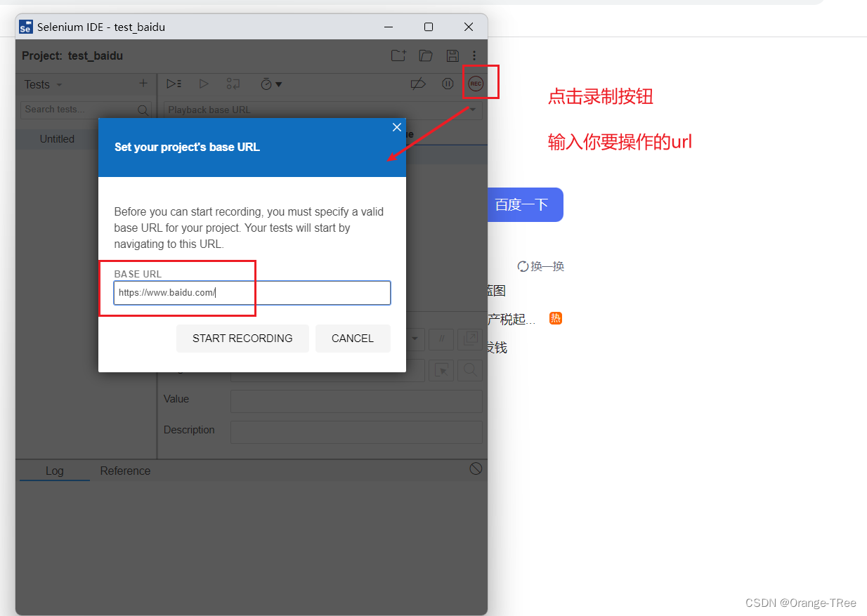Screen dimensions: 867x616
Task: Click START RECORDING button
Action: (x=242, y=339)
